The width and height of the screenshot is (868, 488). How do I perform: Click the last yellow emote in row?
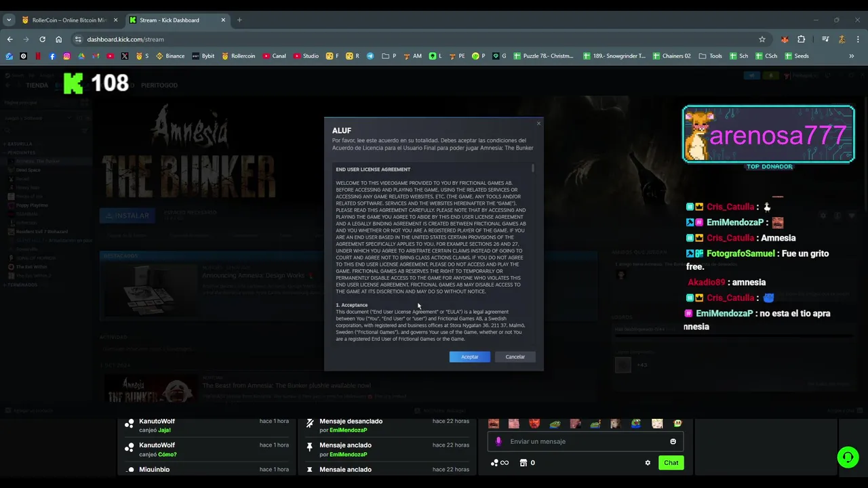677,424
